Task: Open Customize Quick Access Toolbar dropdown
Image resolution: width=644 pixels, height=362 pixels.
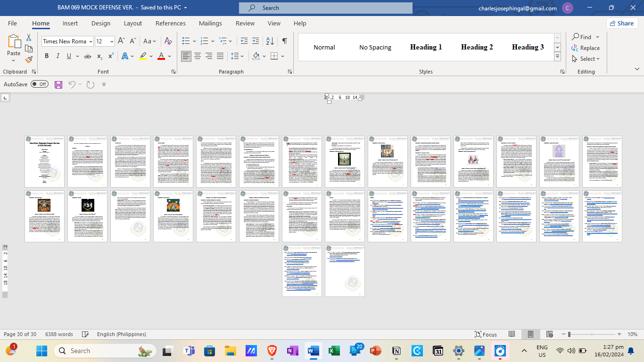Action: (104, 84)
